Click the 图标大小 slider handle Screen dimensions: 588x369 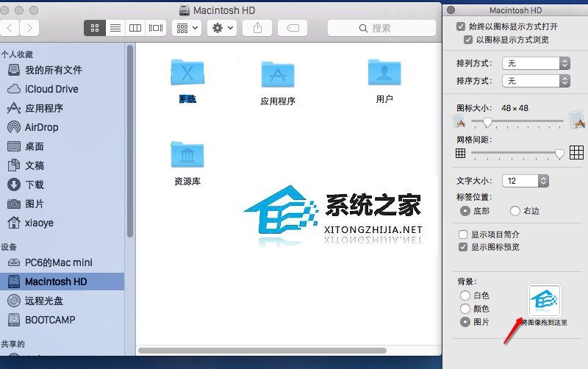(487, 123)
